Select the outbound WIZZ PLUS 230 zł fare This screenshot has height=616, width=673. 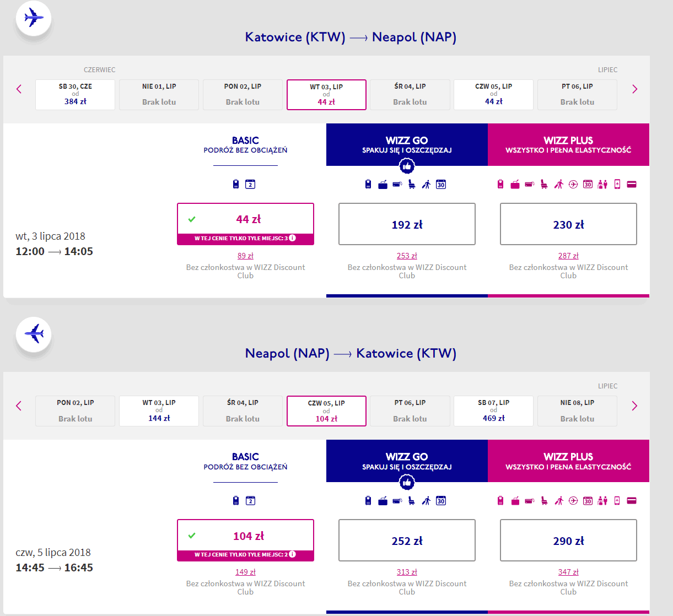(568, 224)
